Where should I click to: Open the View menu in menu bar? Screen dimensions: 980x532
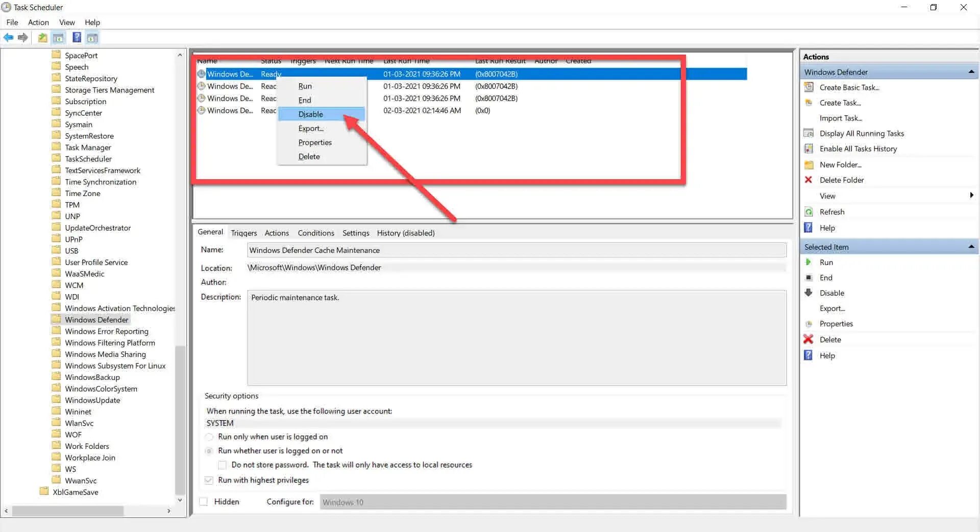point(67,22)
